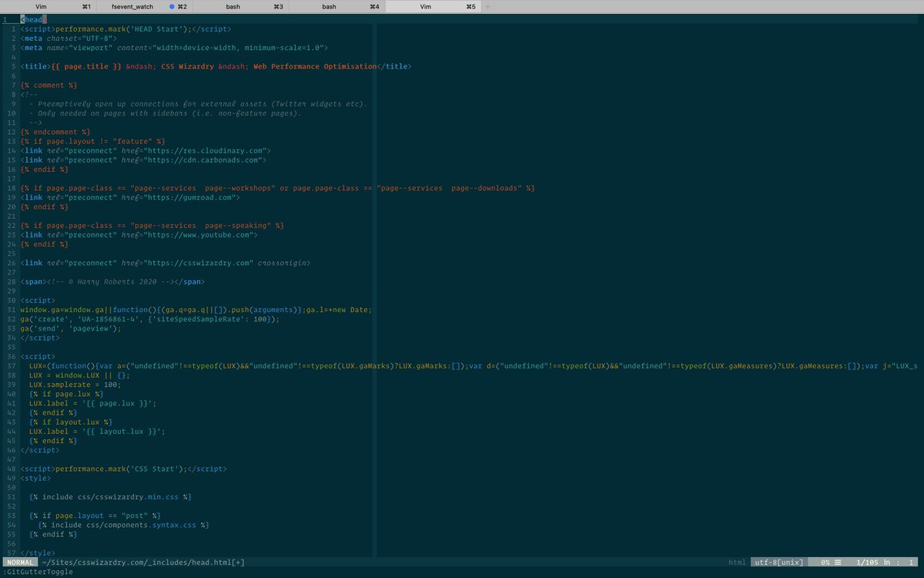This screenshot has width=924, height=578.
Task: Select the active Vim tab (⌘5)
Action: coord(425,6)
